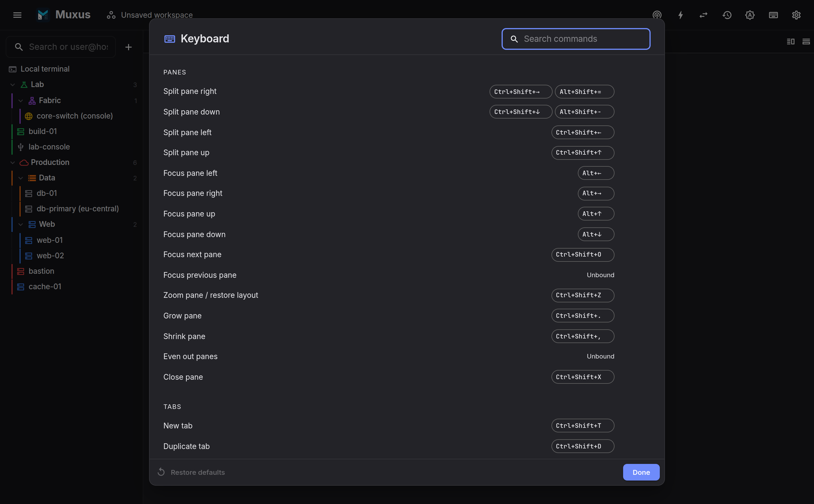Click the Production cloud icon

tap(24, 163)
